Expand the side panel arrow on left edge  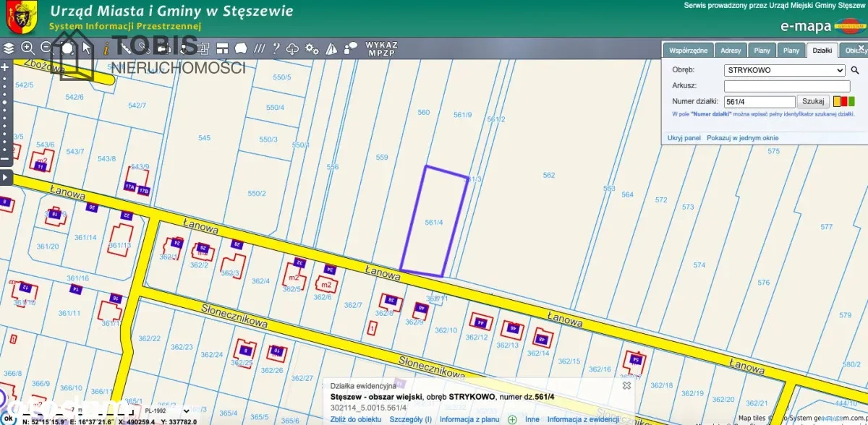(x=4, y=177)
